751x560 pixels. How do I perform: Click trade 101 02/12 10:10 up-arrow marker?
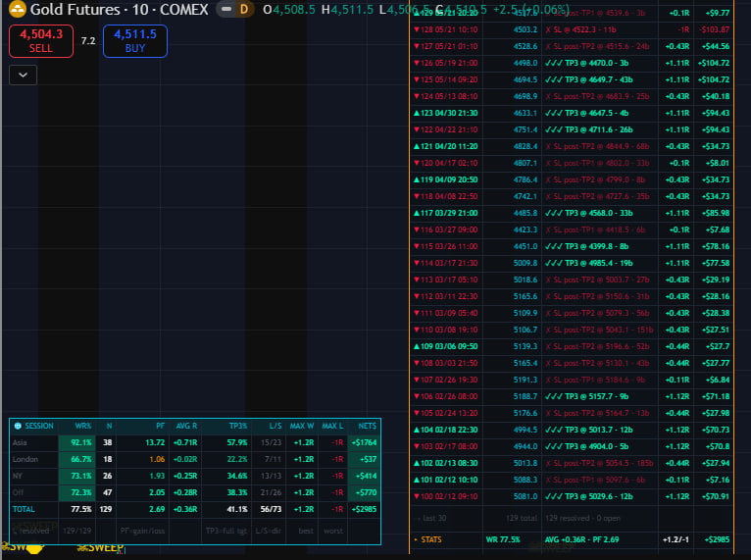pos(417,480)
